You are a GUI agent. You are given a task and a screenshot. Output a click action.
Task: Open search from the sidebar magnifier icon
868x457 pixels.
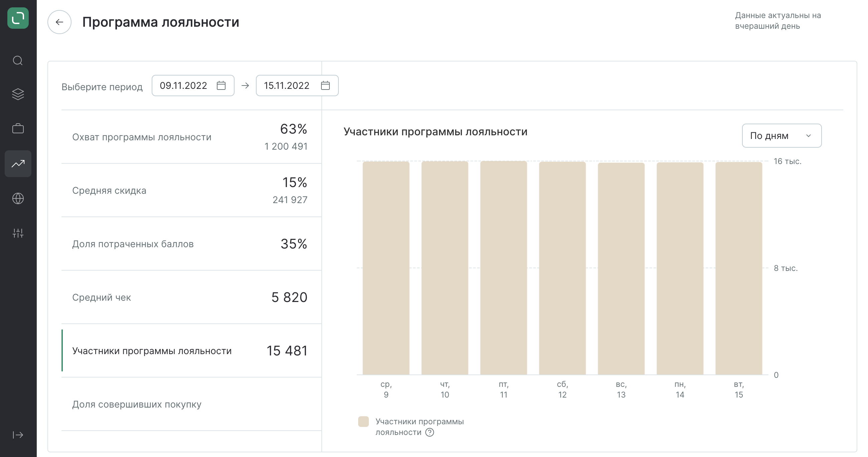18,61
